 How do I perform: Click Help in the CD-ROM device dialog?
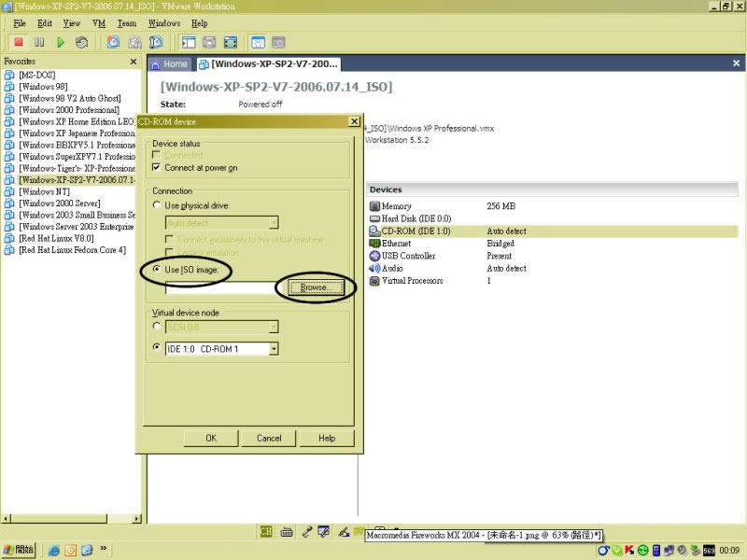[x=327, y=438]
